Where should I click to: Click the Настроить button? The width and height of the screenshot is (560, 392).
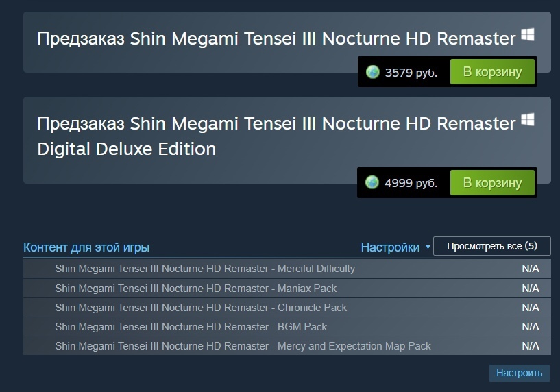click(x=519, y=373)
